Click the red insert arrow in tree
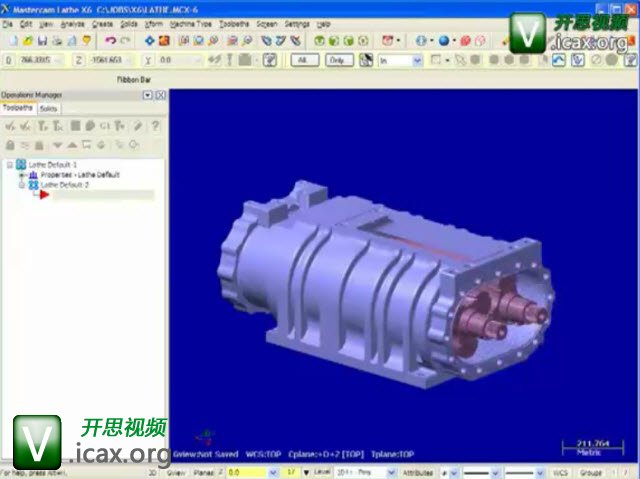This screenshot has height=479, width=640. click(x=44, y=195)
